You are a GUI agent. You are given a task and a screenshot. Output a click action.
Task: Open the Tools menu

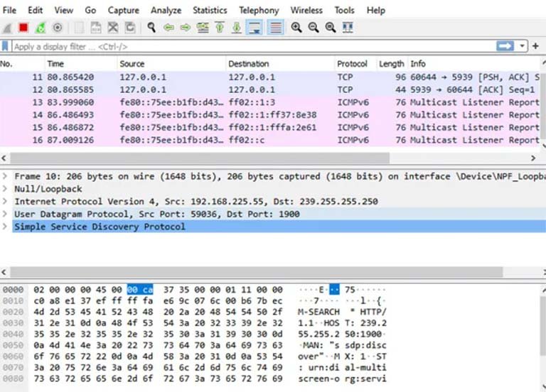(344, 11)
